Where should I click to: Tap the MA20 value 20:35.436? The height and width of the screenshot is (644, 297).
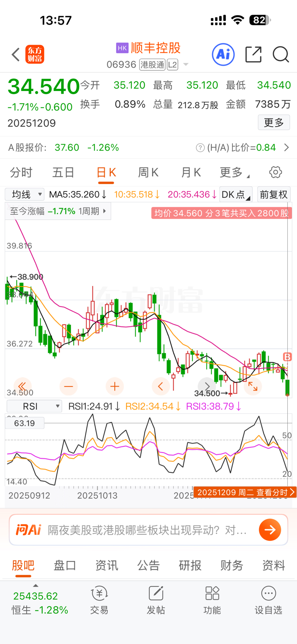tap(192, 194)
